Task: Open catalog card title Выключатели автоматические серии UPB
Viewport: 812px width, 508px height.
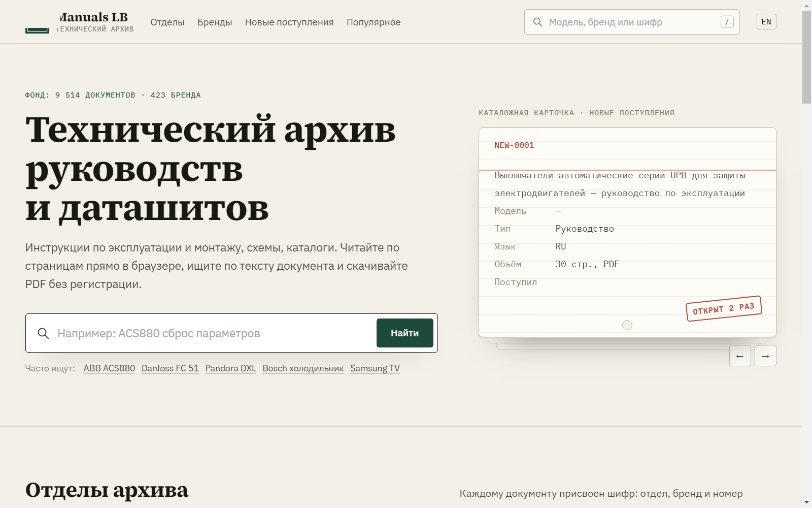Action: click(620, 184)
